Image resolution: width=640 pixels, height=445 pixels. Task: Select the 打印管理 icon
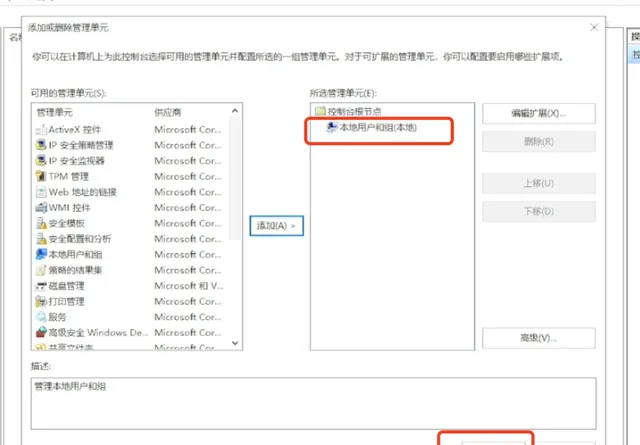click(x=41, y=301)
